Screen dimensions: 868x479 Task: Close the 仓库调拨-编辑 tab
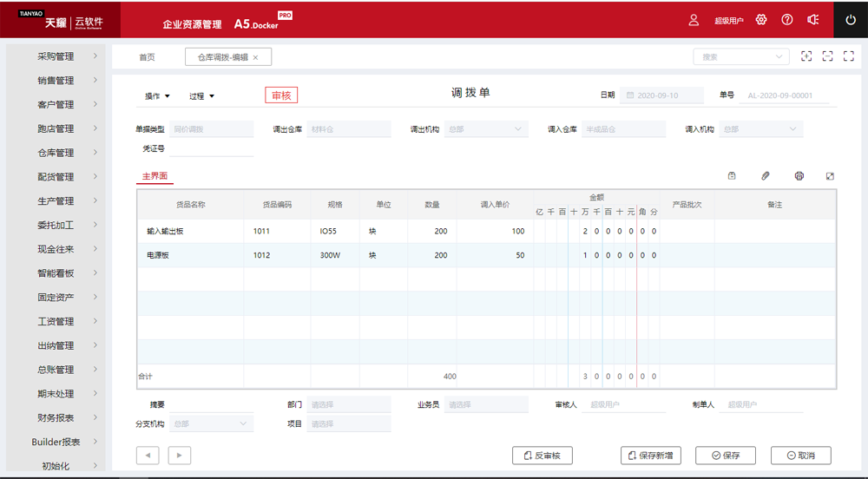point(256,57)
